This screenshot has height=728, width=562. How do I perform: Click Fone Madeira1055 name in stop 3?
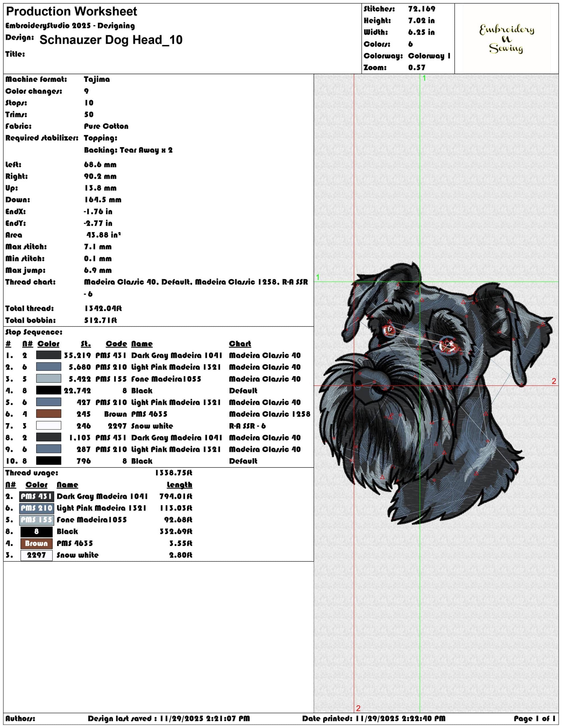[x=166, y=379]
